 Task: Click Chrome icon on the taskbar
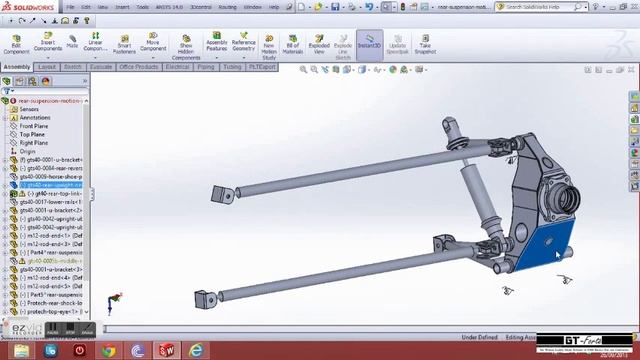(x=109, y=351)
